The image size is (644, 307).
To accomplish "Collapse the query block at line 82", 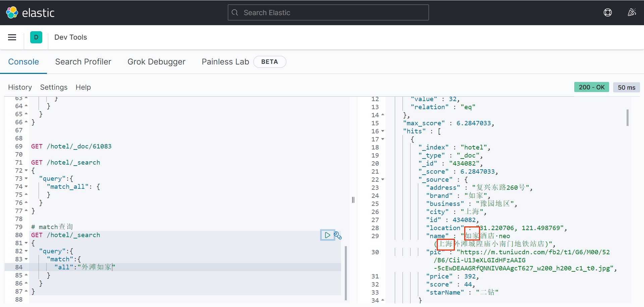I will tap(26, 251).
